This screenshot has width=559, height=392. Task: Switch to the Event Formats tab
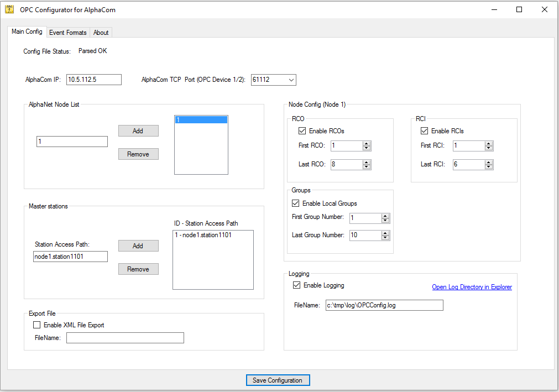click(67, 33)
